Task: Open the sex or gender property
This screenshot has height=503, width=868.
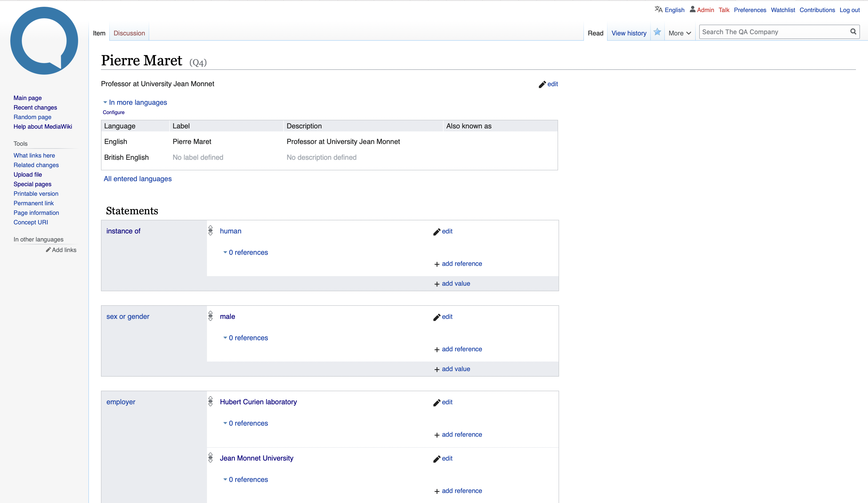Action: pyautogui.click(x=128, y=316)
